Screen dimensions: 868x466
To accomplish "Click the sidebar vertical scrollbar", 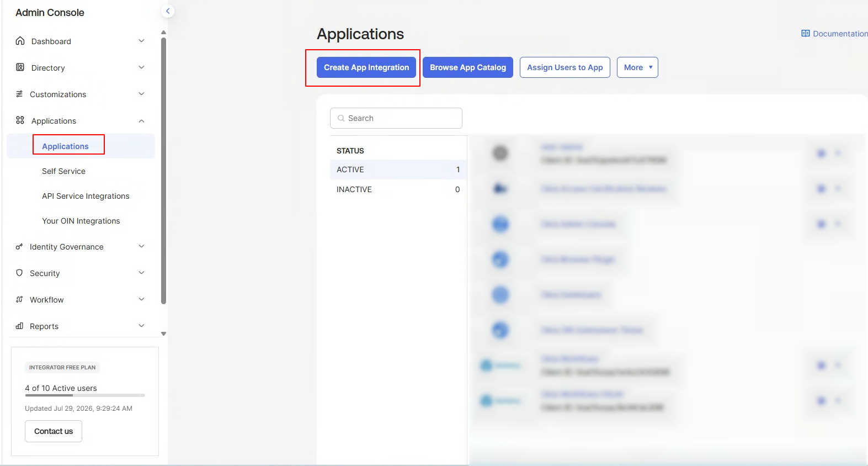I will [163, 170].
